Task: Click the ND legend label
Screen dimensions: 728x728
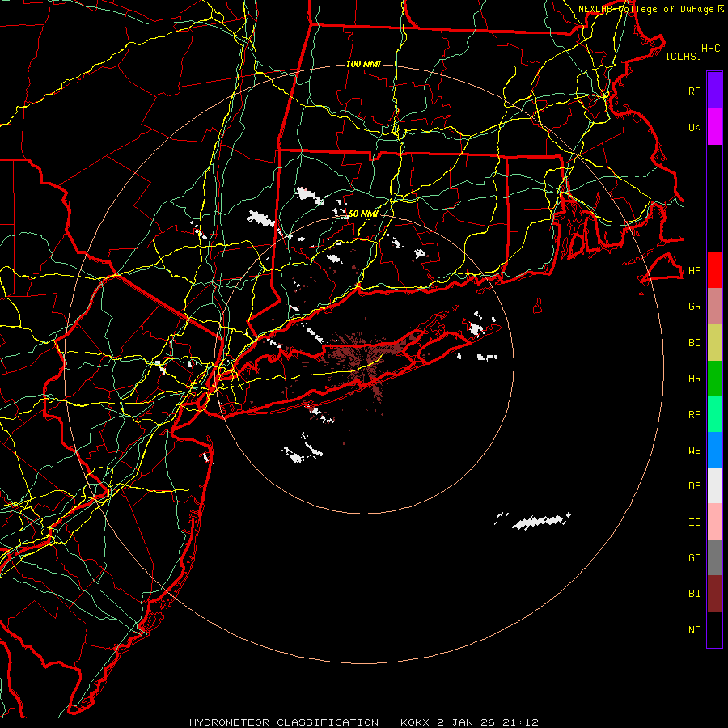Action: [694, 630]
